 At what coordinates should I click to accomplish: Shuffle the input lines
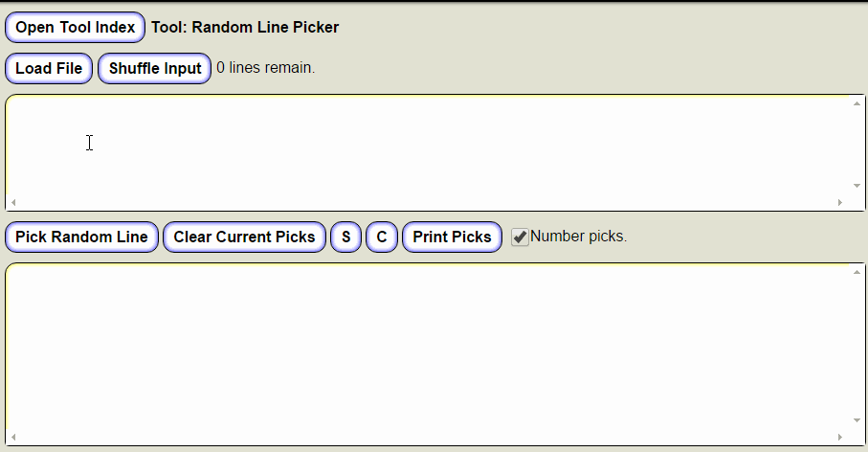click(x=154, y=69)
